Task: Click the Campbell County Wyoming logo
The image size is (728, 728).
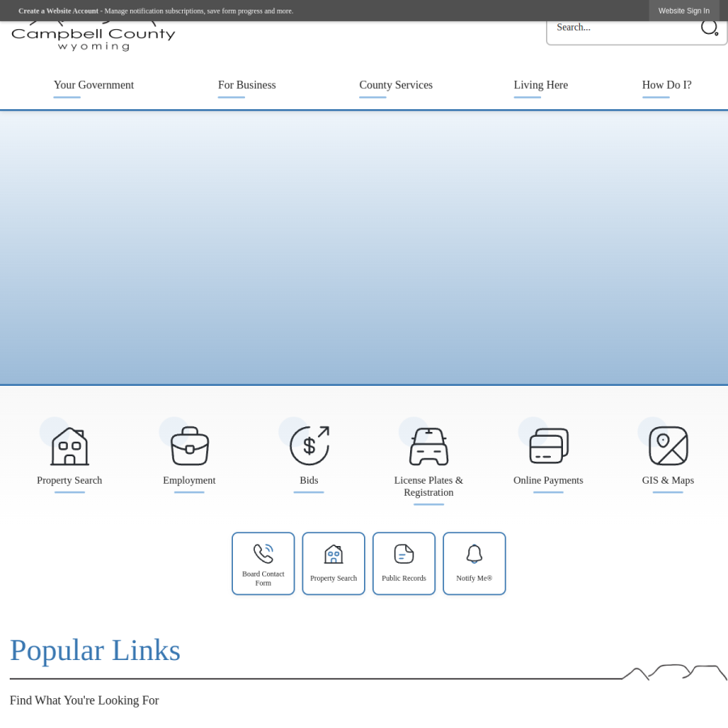Action: [x=93, y=37]
